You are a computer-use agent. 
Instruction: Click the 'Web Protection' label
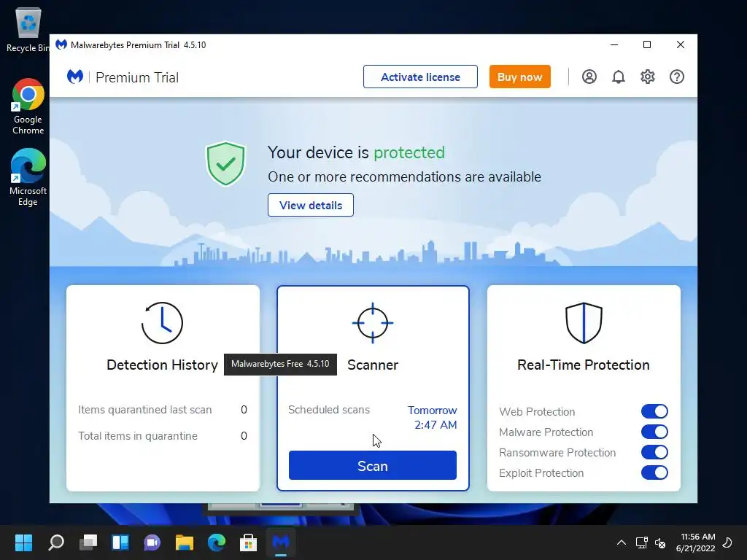[537, 411]
